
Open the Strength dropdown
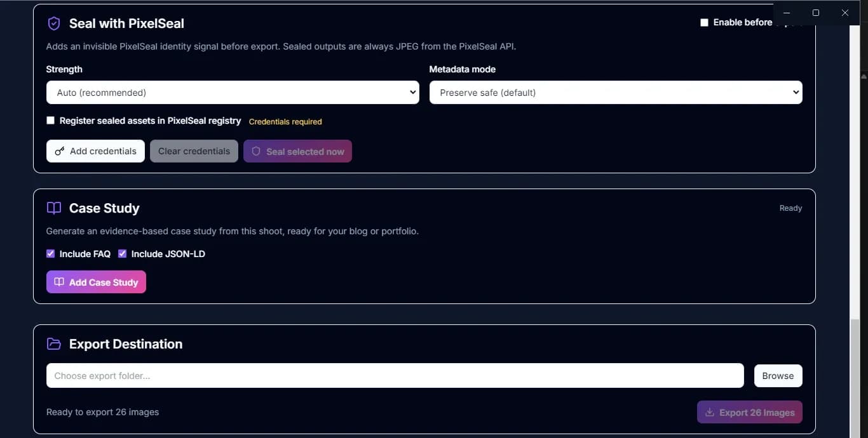(x=233, y=93)
